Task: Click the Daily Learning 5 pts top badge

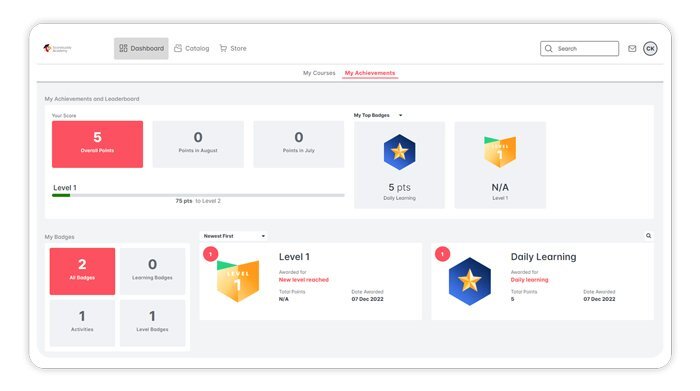Action: (x=400, y=165)
